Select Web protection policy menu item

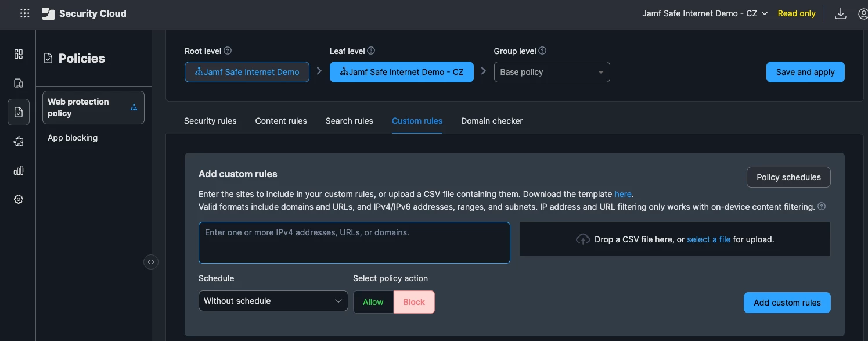click(93, 107)
